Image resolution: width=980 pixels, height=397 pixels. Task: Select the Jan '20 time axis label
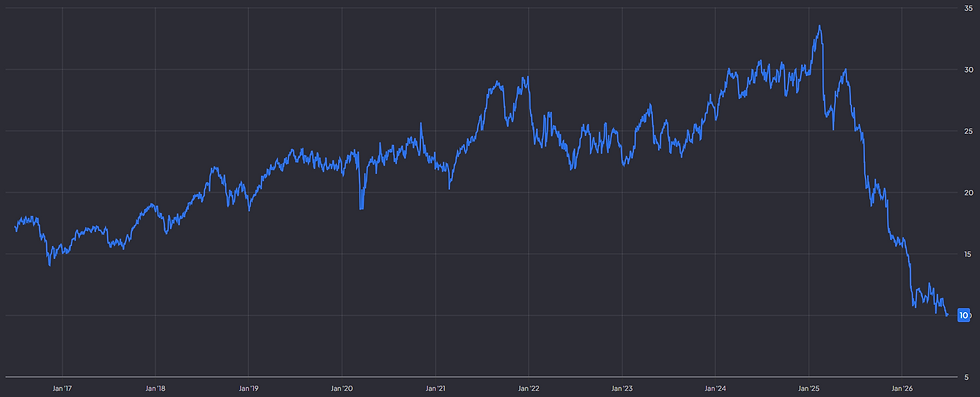[342, 388]
